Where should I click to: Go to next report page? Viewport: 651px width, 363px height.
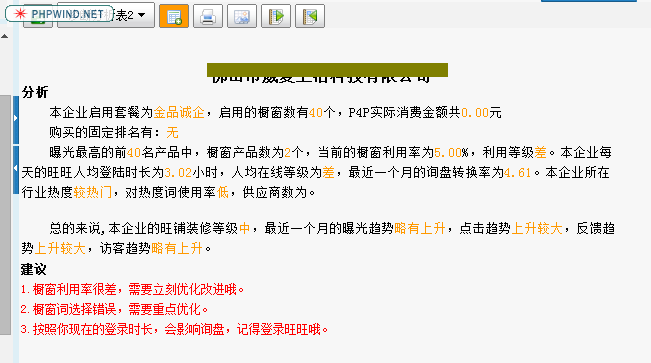pos(276,16)
